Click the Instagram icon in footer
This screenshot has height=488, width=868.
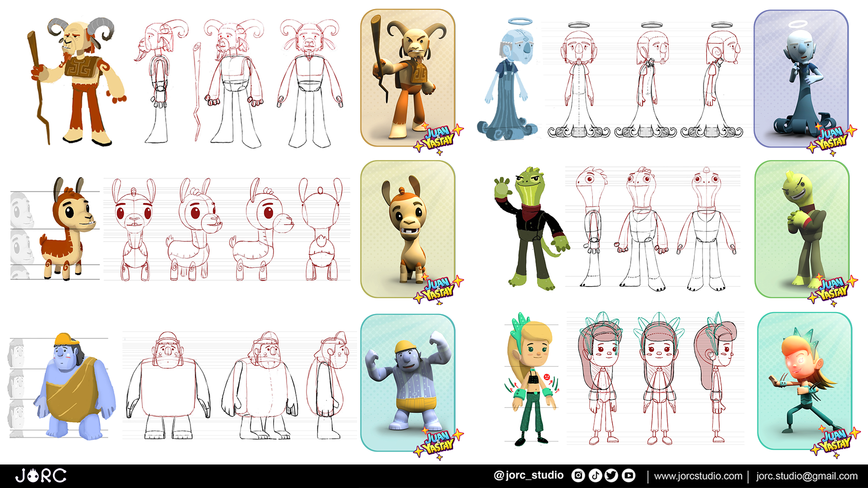(x=578, y=475)
